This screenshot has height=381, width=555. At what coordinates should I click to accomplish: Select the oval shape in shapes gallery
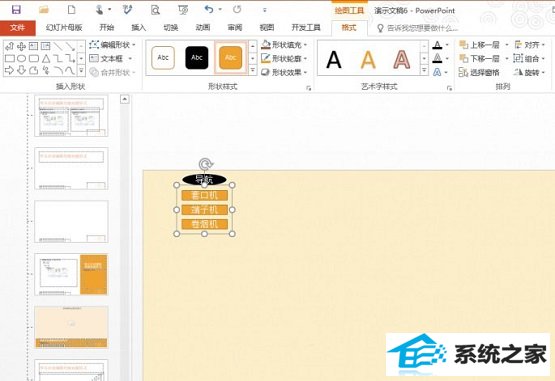click(x=22, y=58)
